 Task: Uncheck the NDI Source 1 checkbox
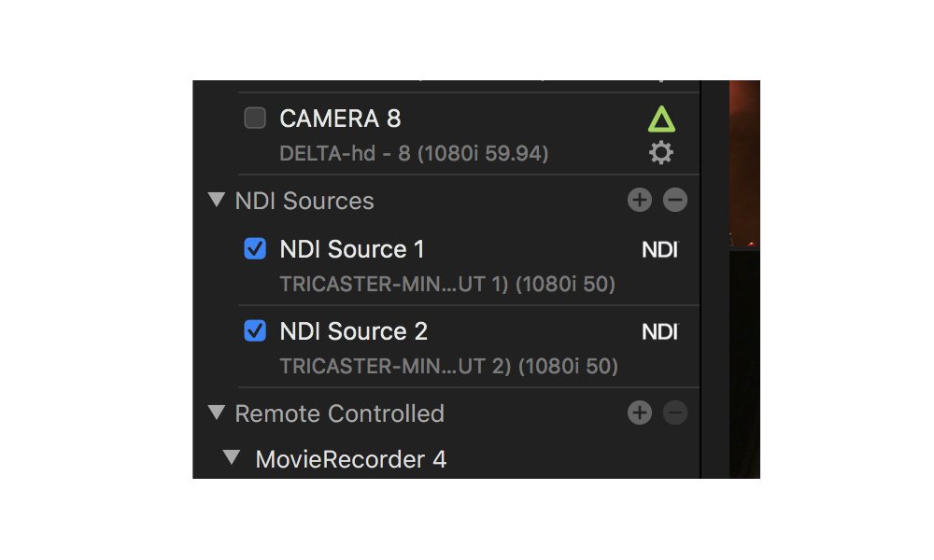click(254, 249)
